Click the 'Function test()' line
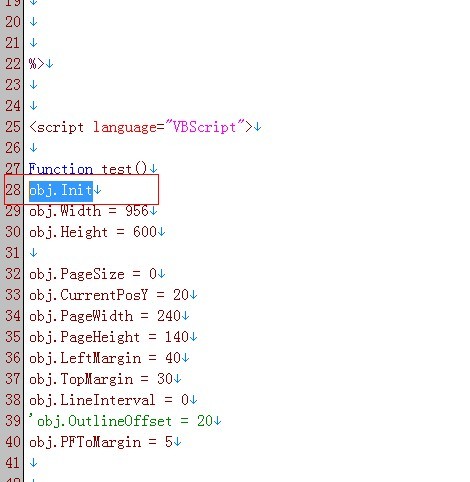This screenshot has width=470, height=482. tap(88, 169)
